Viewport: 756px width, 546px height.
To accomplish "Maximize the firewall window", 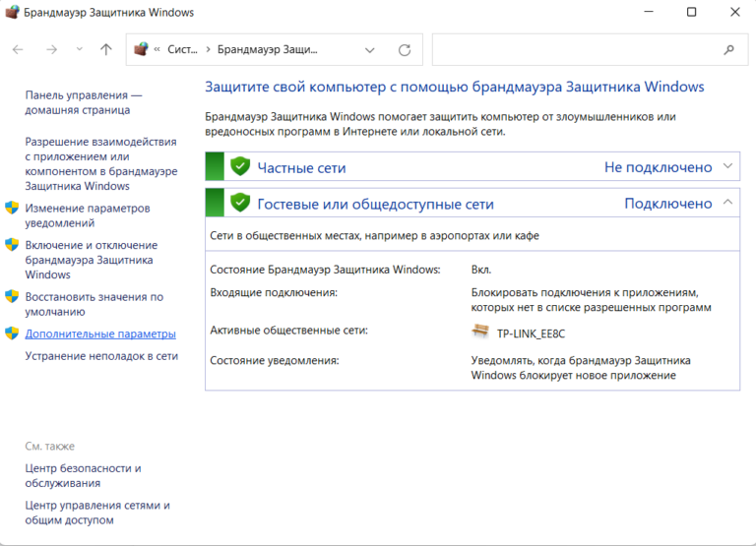I will [691, 12].
